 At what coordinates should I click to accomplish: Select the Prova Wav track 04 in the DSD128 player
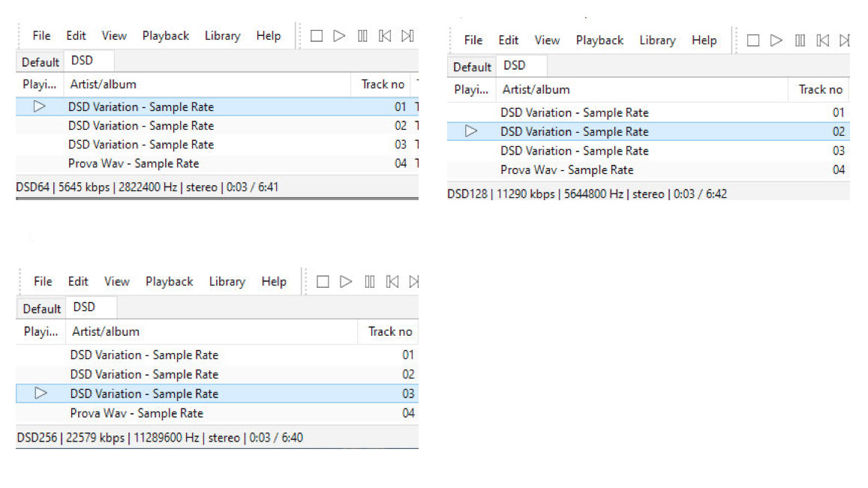pos(566,170)
